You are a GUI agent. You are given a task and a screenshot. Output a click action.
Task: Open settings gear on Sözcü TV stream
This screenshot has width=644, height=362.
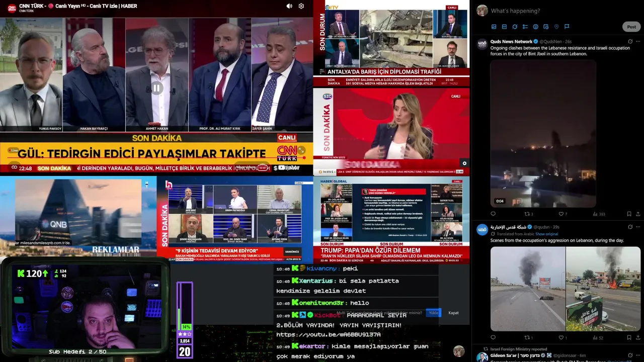click(x=464, y=163)
